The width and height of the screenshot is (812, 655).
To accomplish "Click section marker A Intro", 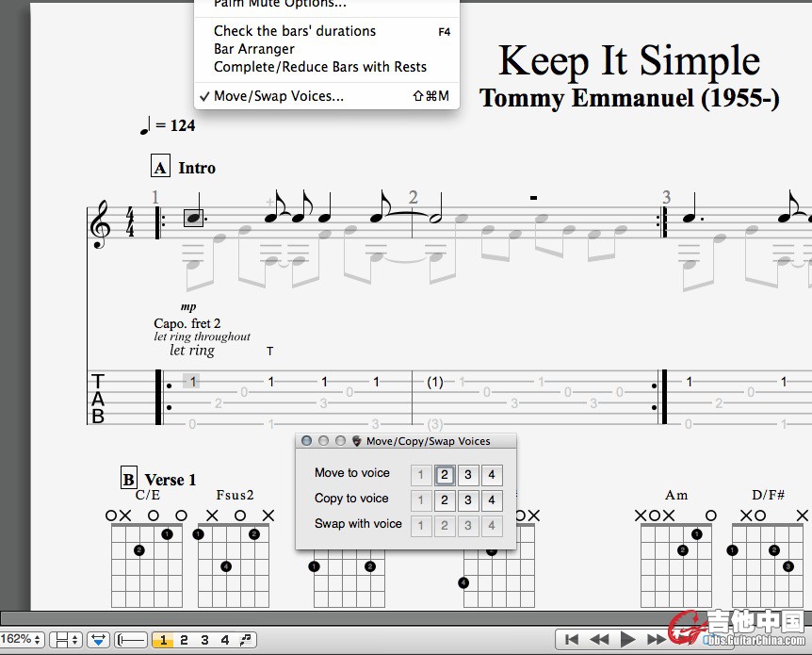I will (x=184, y=167).
